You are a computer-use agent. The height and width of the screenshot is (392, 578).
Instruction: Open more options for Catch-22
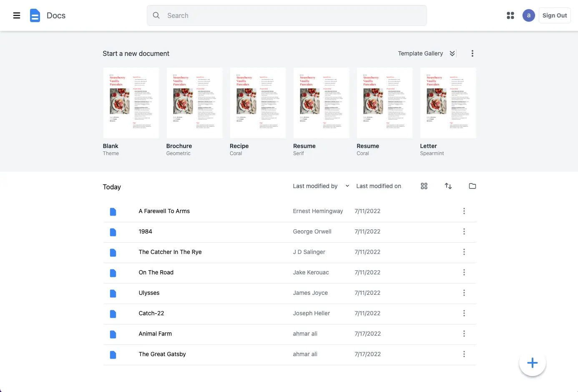click(464, 313)
